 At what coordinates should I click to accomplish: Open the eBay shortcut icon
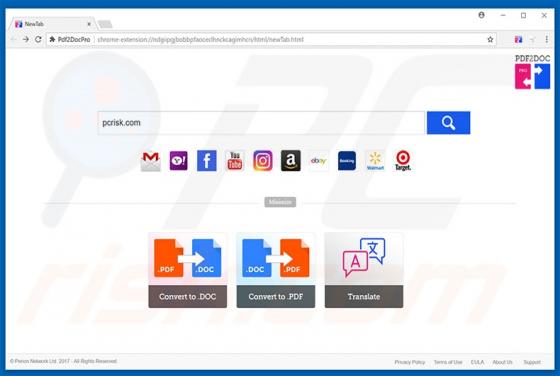pos(319,161)
